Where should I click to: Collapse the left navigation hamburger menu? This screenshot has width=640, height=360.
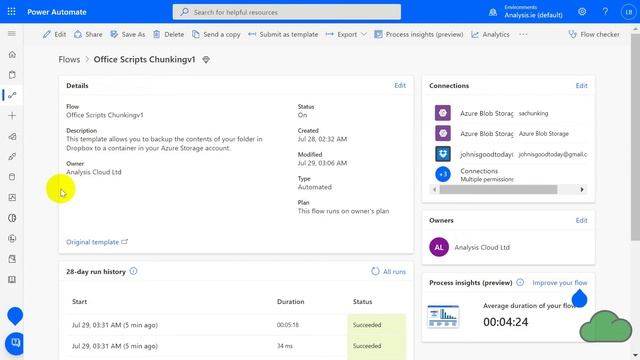tap(12, 33)
